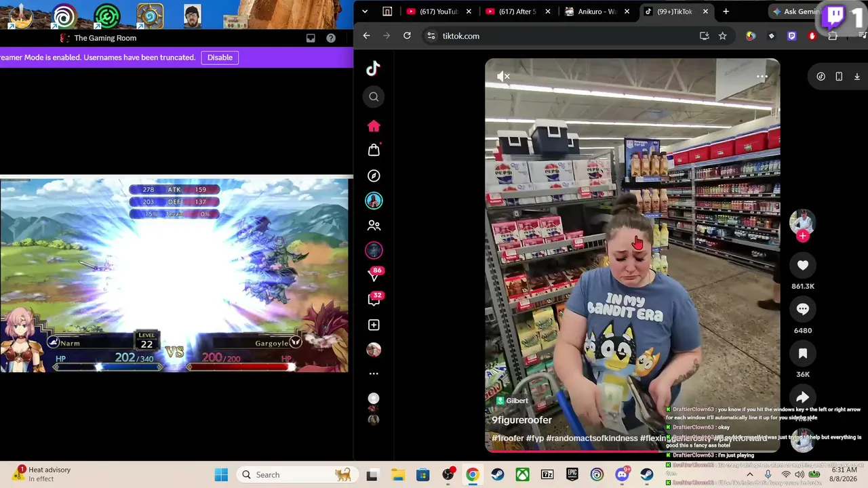The height and width of the screenshot is (488, 868).
Task: Open Epic Games Launcher from taskbar
Action: point(572,474)
